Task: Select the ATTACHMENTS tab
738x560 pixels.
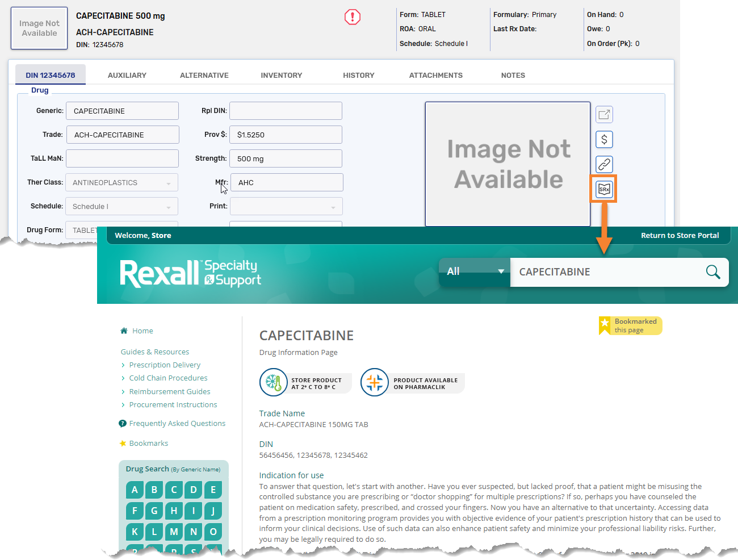Action: coord(435,74)
